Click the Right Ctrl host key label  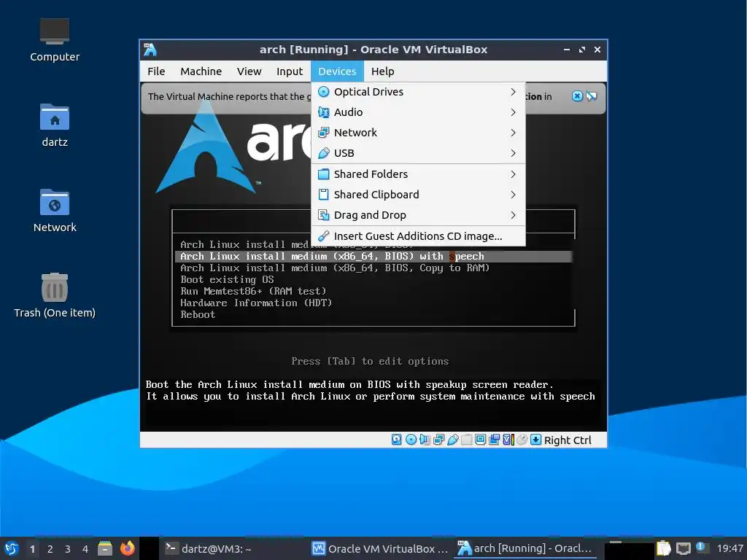[568, 440]
